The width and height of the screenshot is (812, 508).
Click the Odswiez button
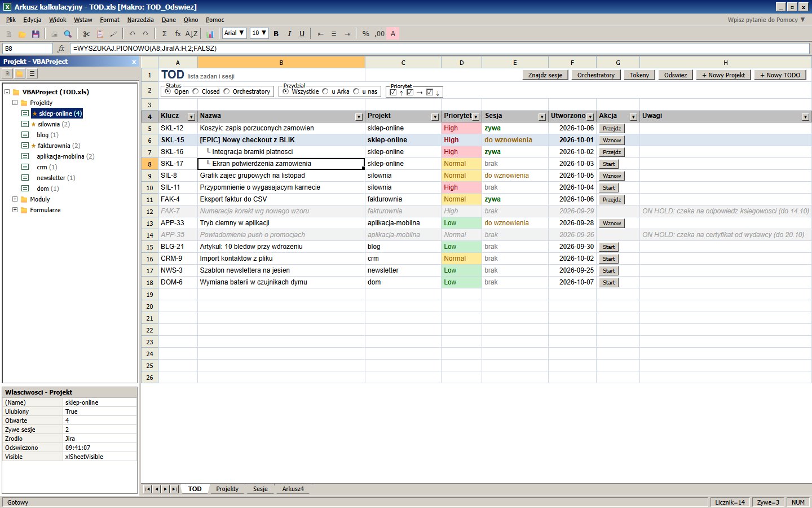pos(676,75)
